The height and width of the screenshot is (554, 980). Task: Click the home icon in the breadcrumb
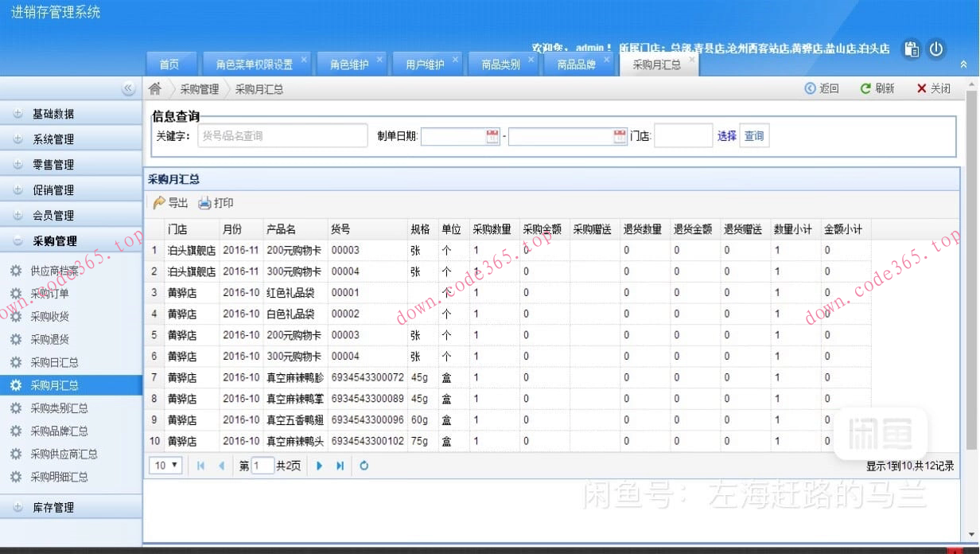154,88
